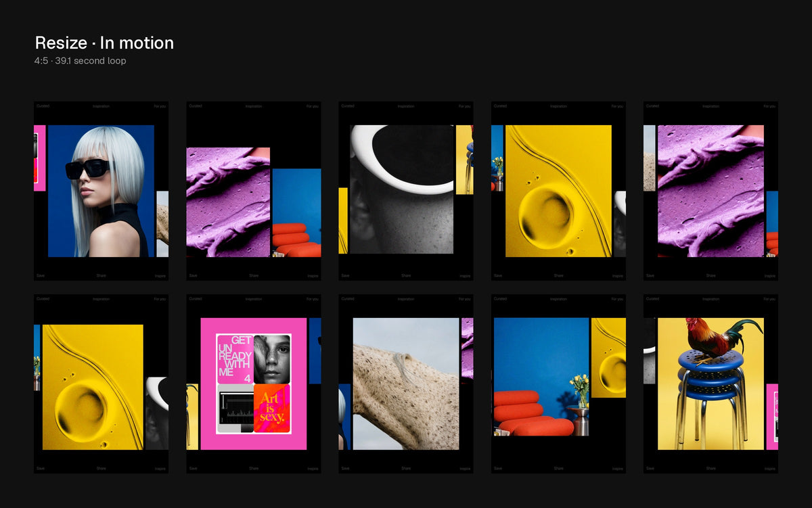This screenshot has height=508, width=812.
Task: Click Share below the rooster photo
Action: pyautogui.click(x=710, y=468)
